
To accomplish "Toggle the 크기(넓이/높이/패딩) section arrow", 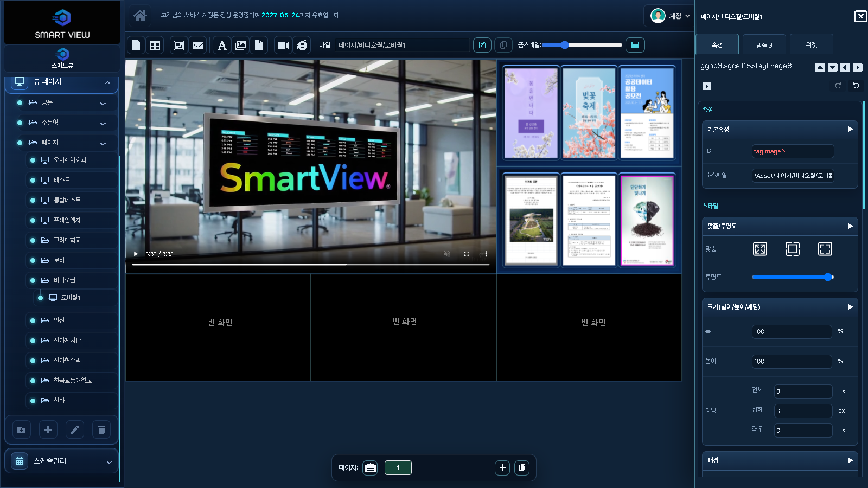I will (851, 307).
